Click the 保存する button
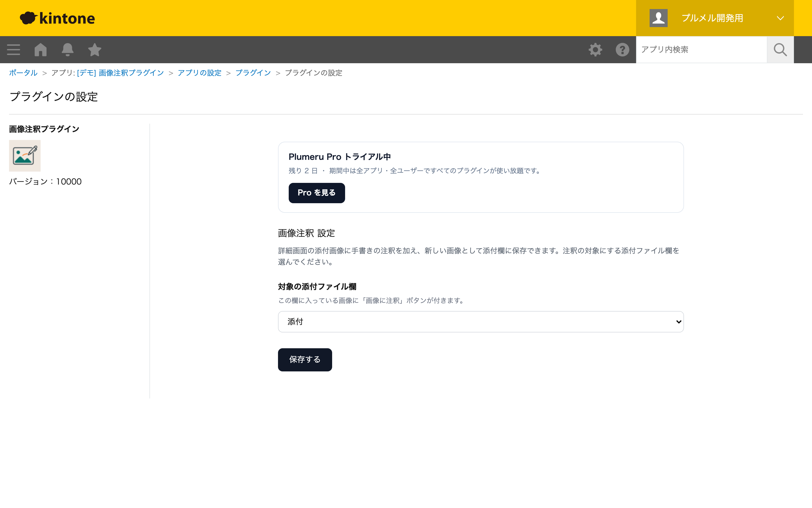This screenshot has width=812, height=508. 305,360
